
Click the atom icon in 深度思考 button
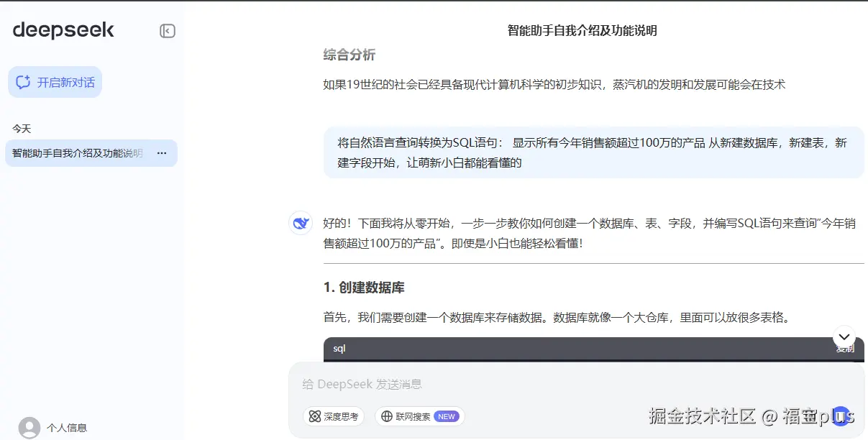pyautogui.click(x=314, y=416)
